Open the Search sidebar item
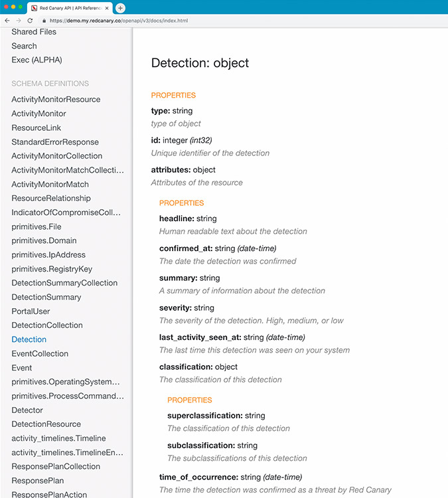 point(24,46)
